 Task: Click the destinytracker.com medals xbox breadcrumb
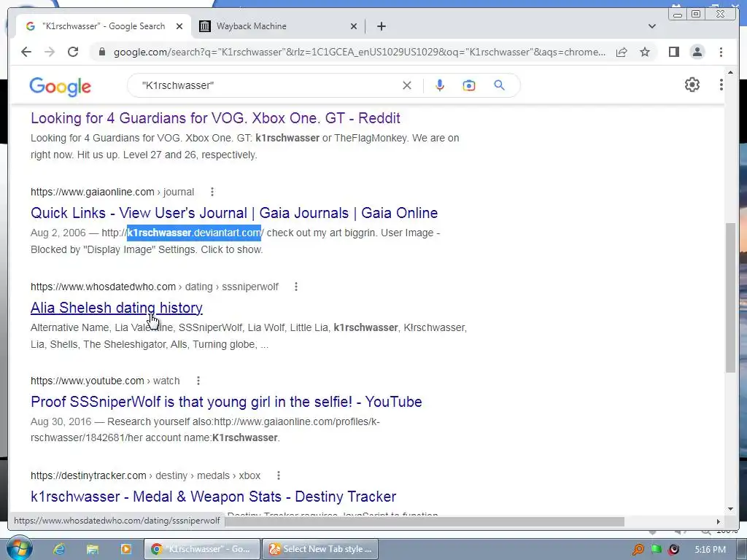pos(146,475)
